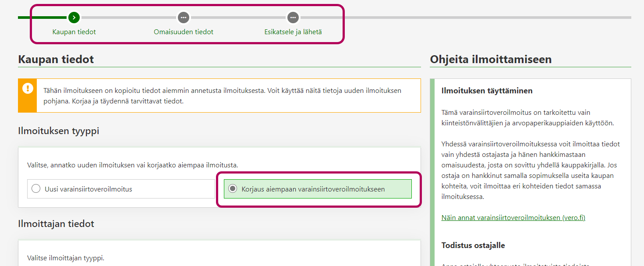644x266 pixels.
Task: Click the Valitse ilmoittajan tyyppi instruction text
Action: (66, 258)
